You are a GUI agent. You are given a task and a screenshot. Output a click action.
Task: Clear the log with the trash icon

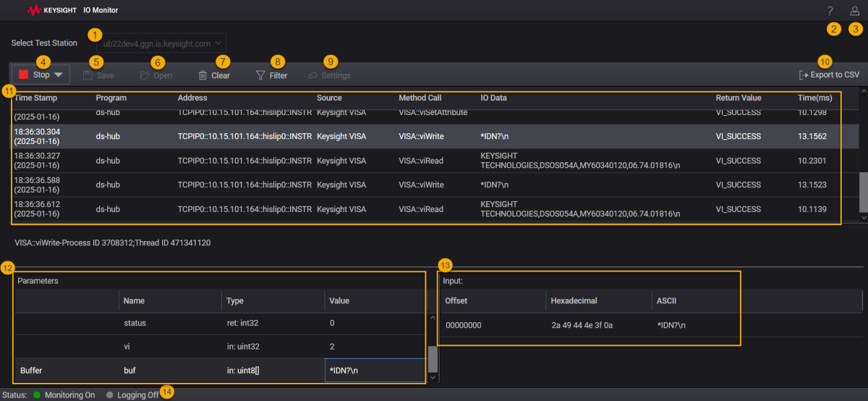214,75
